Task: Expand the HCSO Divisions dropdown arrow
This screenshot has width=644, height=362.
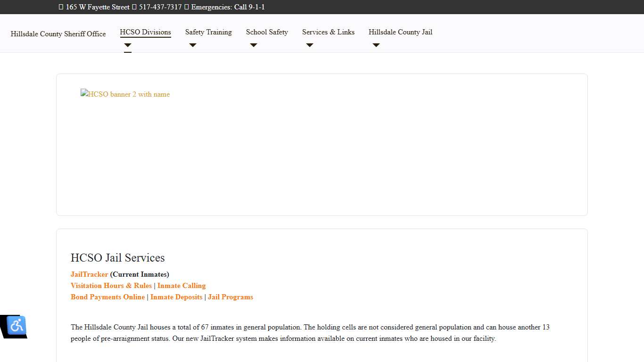Action: [128, 45]
